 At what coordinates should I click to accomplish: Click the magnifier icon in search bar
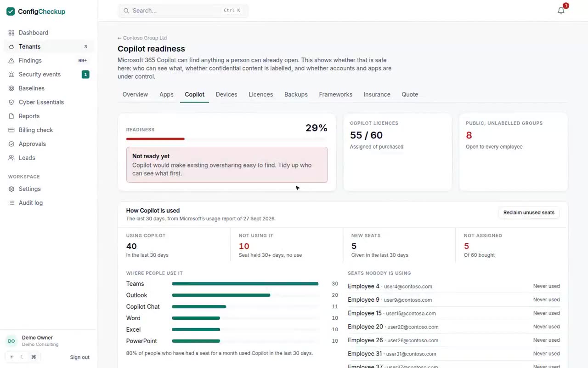(126, 11)
